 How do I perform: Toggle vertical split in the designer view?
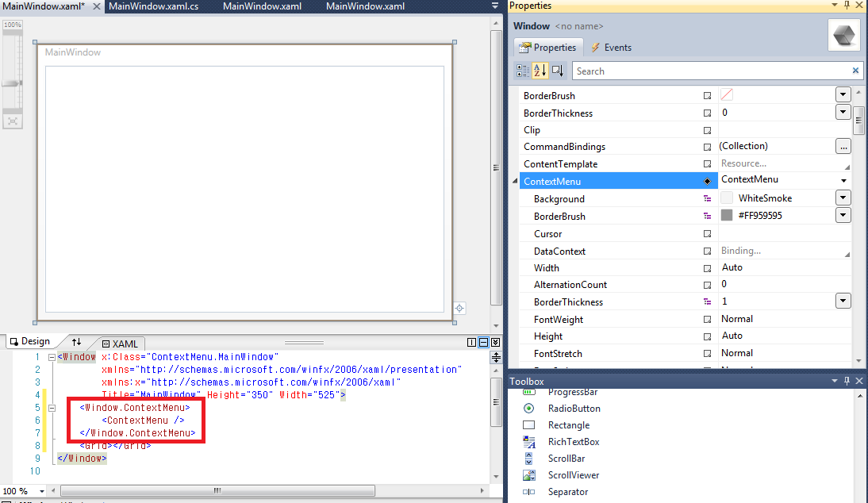point(471,342)
